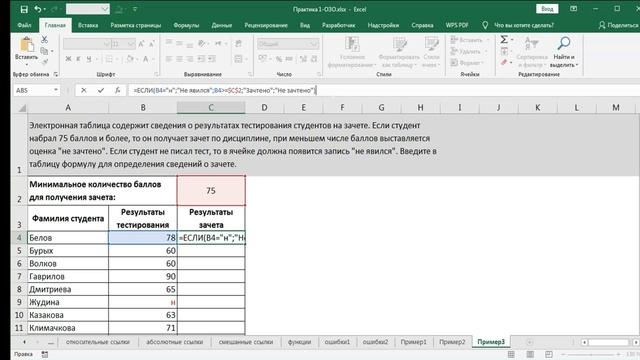
Task: Open the font size dropdown
Action: click(131, 44)
